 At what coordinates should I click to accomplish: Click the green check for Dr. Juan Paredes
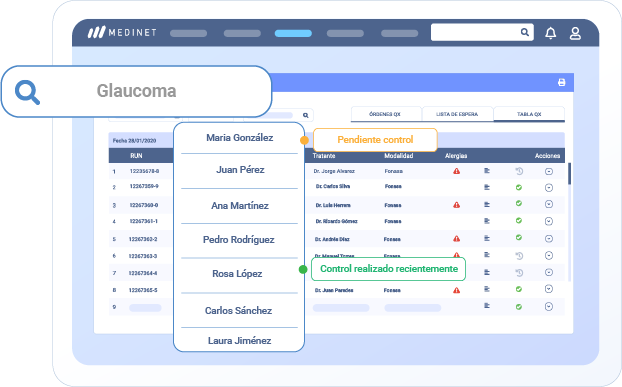[518, 289]
